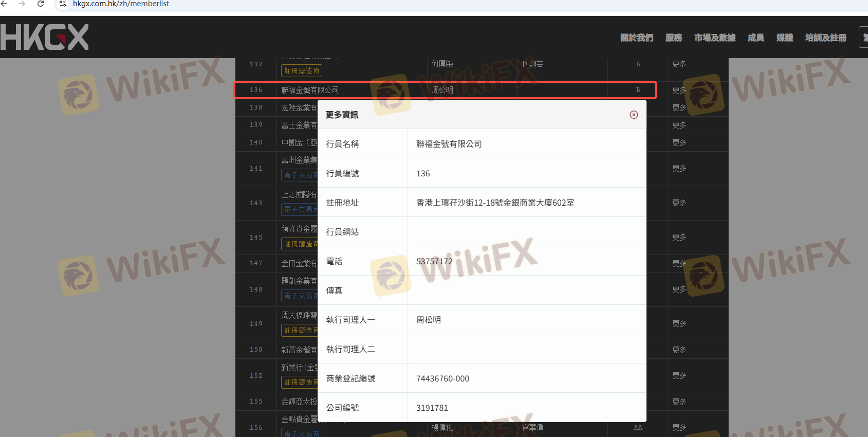Expand 更多 for member row 132
The height and width of the screenshot is (437, 868).
(x=679, y=64)
